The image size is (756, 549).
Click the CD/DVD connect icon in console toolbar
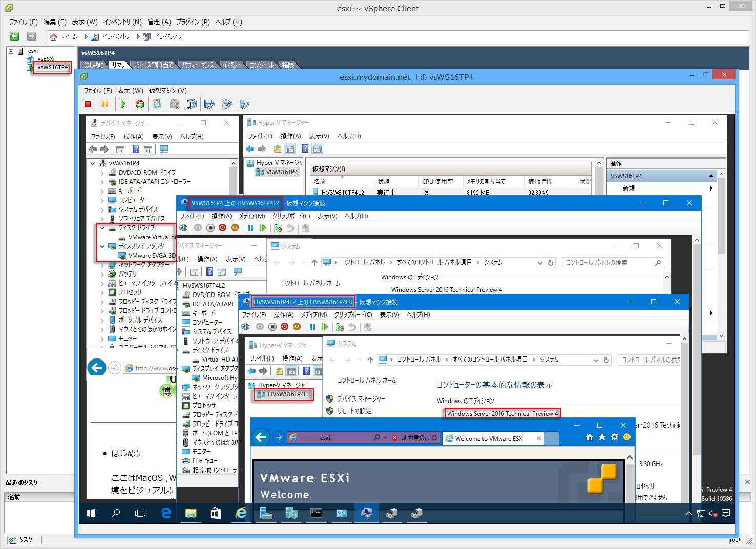227,104
